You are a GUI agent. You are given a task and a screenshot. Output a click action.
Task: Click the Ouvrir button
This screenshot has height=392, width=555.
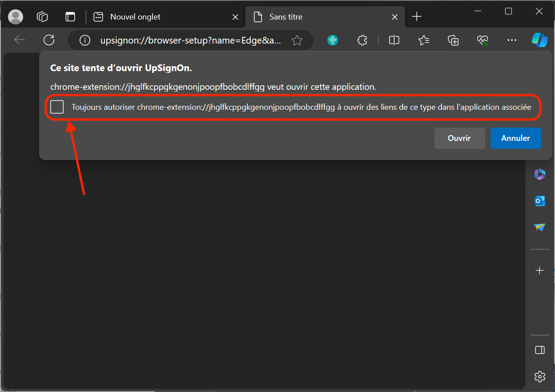(x=459, y=138)
